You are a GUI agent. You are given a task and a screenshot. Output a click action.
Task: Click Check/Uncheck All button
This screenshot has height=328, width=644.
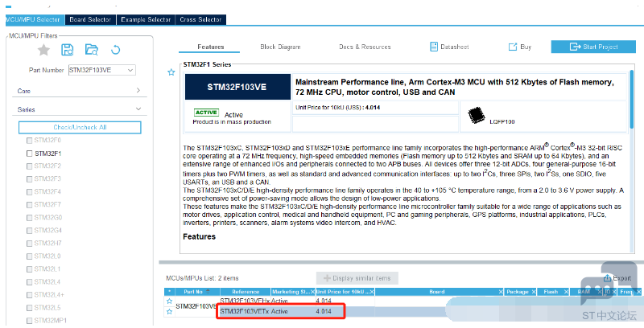click(80, 127)
